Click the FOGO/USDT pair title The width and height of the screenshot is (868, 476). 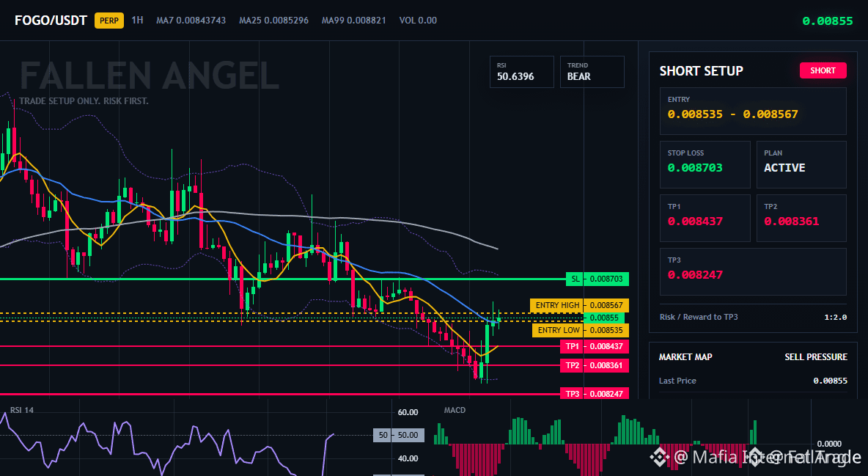click(51, 21)
